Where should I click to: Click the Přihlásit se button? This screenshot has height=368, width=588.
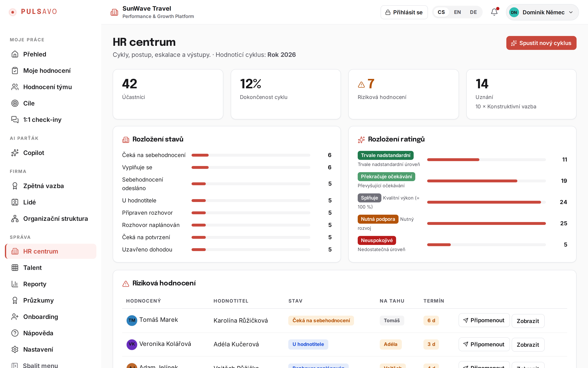pos(404,12)
